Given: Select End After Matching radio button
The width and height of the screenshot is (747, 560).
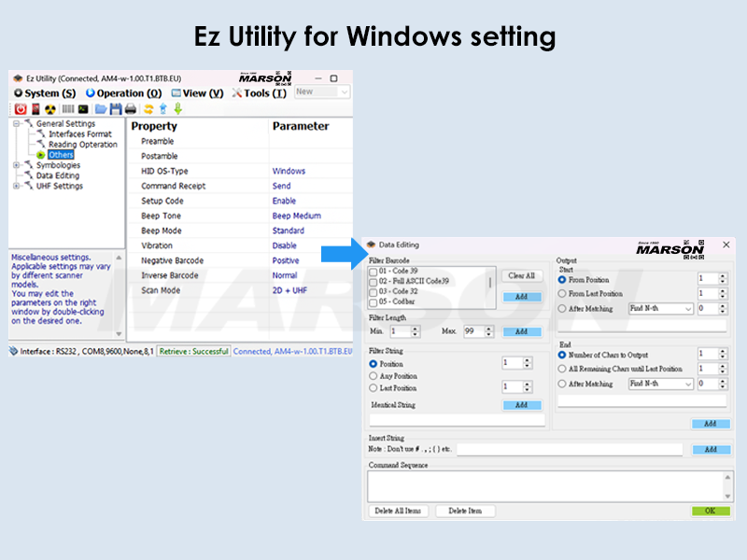Looking at the screenshot, I should click(x=562, y=384).
